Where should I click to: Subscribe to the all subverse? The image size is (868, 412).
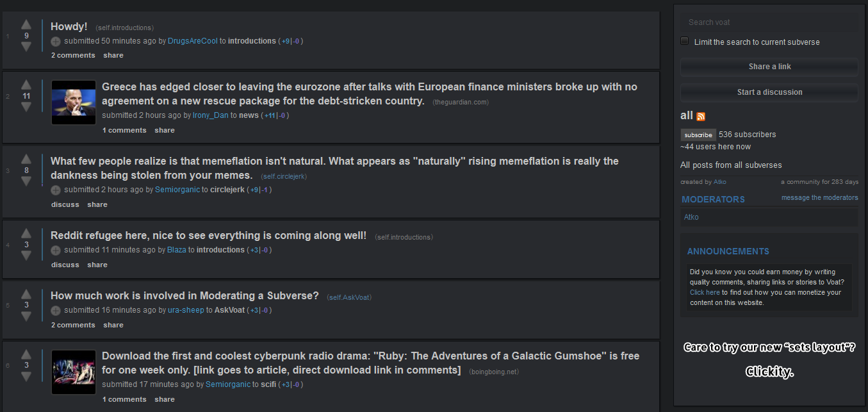coord(698,135)
